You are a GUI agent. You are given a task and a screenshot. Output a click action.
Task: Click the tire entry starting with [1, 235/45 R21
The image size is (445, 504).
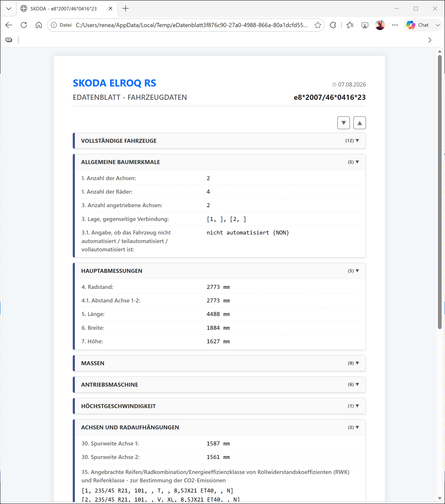[x=157, y=491]
